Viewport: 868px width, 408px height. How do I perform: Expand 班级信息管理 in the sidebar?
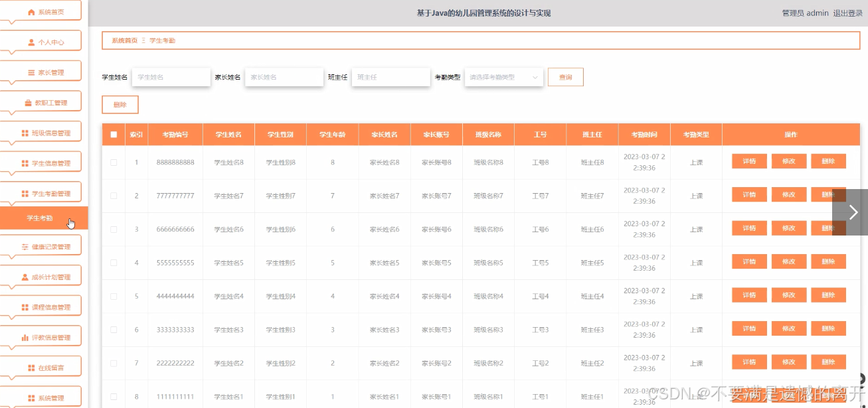coord(41,133)
